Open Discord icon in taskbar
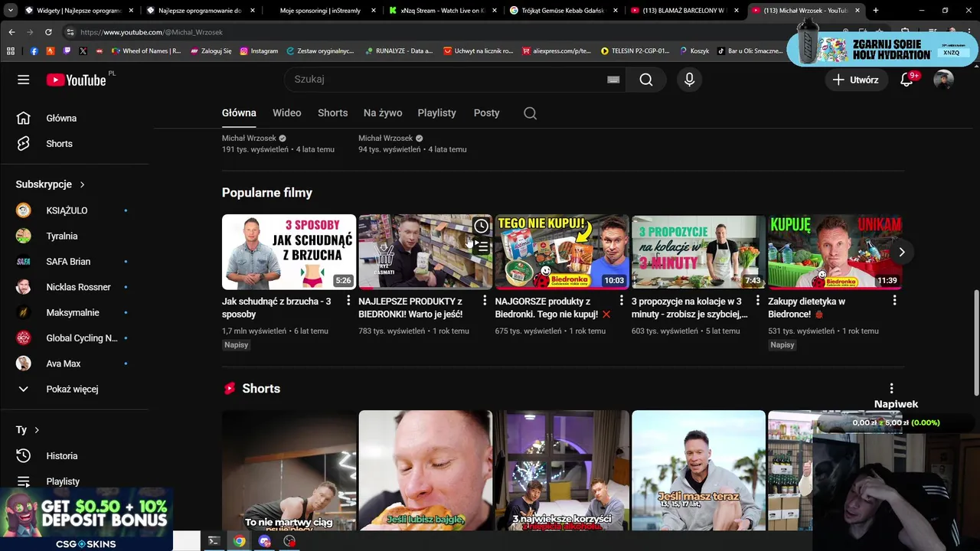Image resolution: width=980 pixels, height=551 pixels. 265,541
